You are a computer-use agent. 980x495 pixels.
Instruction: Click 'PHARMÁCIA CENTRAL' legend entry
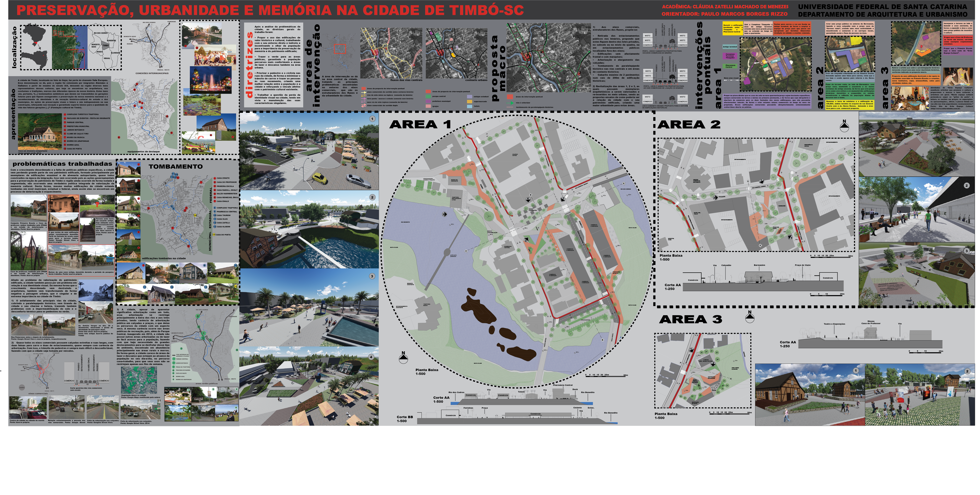227,212
